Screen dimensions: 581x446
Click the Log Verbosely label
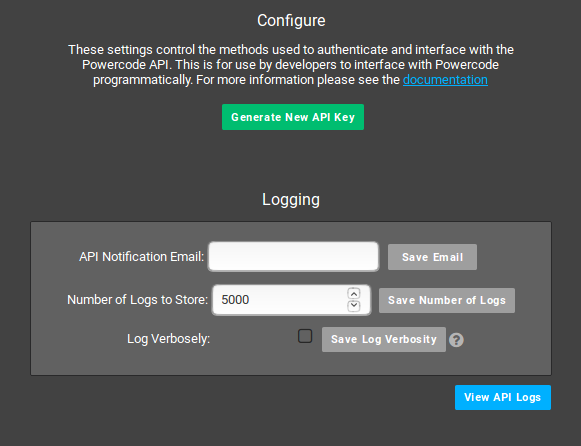point(169,339)
